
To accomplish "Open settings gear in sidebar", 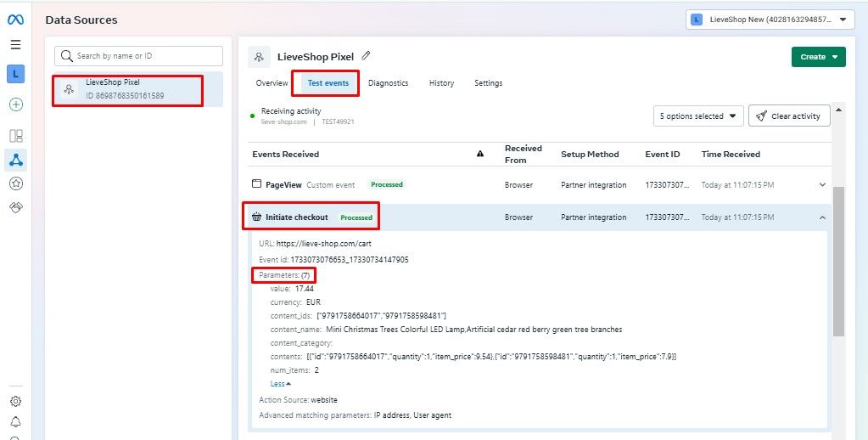I will point(15,401).
